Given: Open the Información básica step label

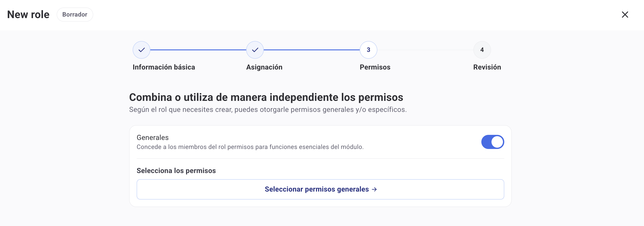Looking at the screenshot, I should [x=164, y=67].
